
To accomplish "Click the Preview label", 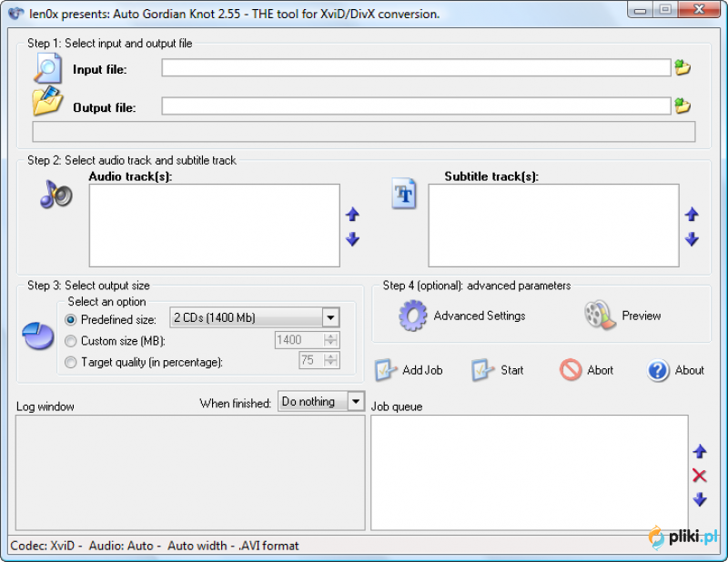I will [642, 316].
